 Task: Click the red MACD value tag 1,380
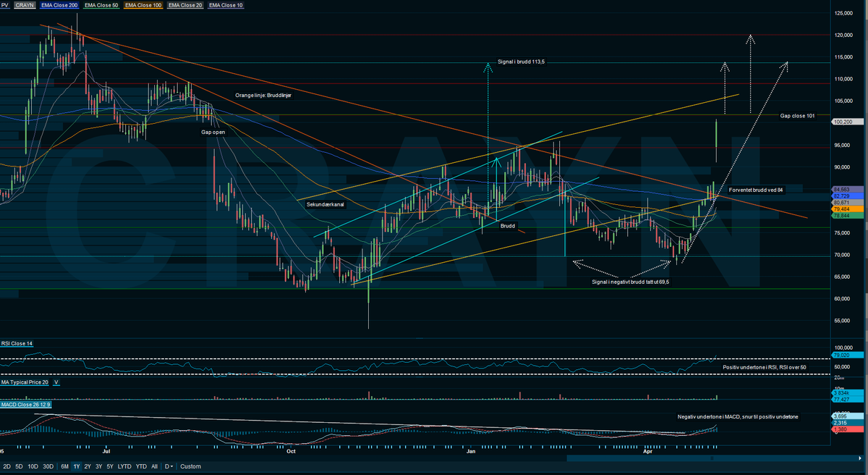pos(847,430)
